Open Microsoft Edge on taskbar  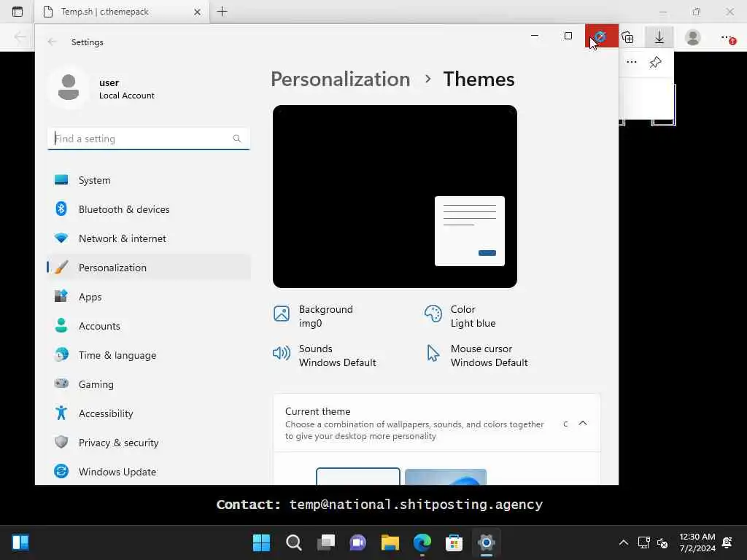[x=422, y=542]
